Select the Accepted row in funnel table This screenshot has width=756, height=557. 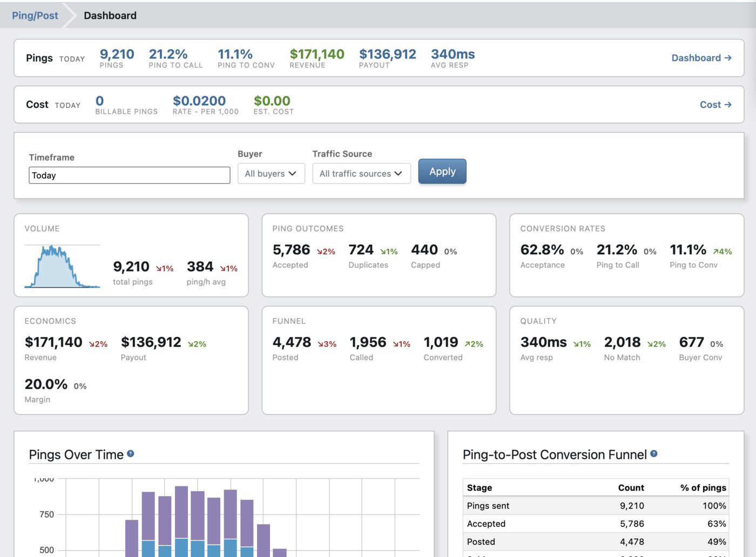point(596,524)
